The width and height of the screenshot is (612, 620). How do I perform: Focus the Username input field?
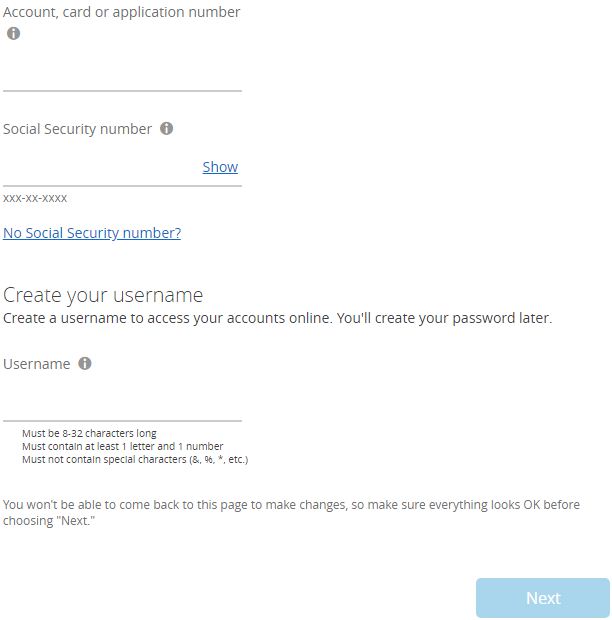pos(122,404)
